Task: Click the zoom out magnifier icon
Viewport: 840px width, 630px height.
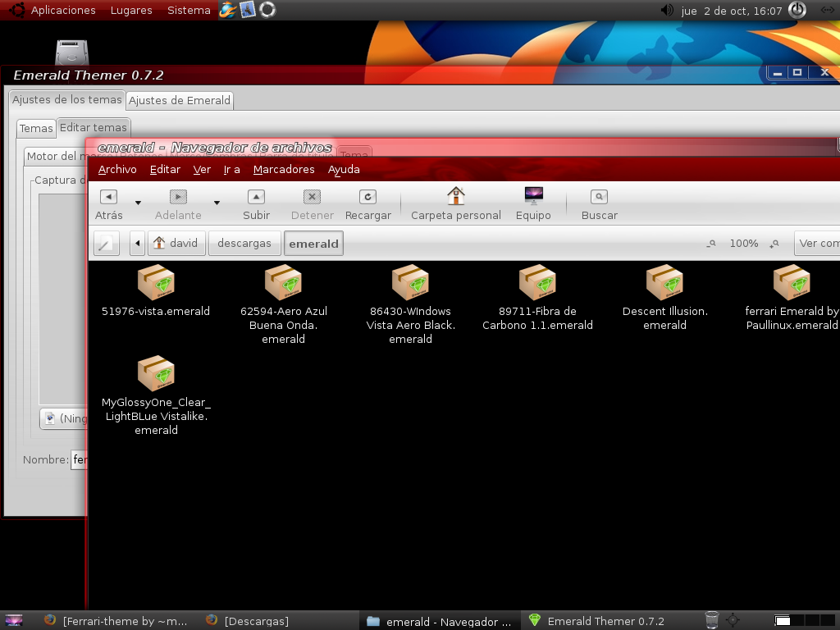Action: pos(711,244)
